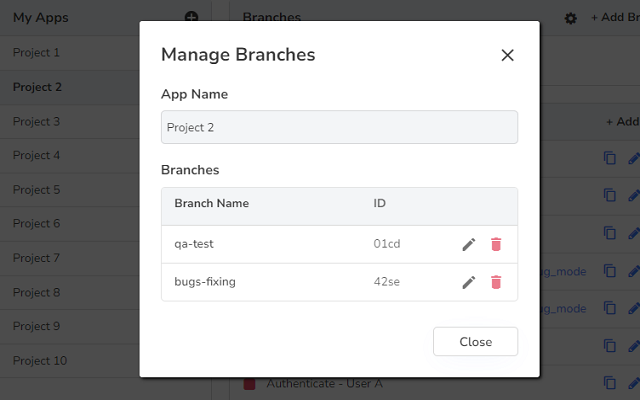Click the App Name input field
This screenshot has height=400, width=640.
(x=339, y=127)
